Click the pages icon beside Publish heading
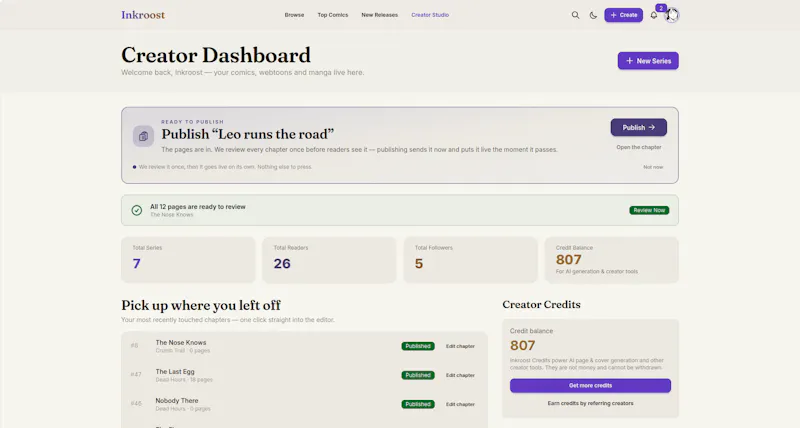This screenshot has height=428, width=800. click(143, 136)
